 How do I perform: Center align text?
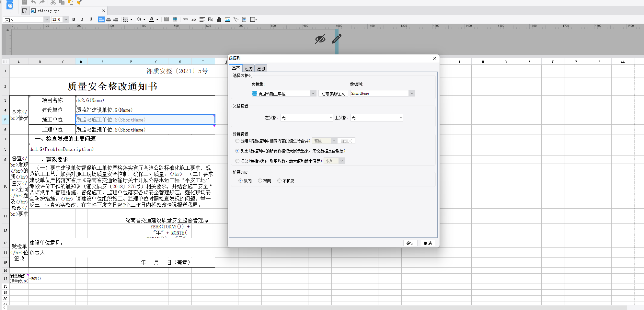(109, 19)
